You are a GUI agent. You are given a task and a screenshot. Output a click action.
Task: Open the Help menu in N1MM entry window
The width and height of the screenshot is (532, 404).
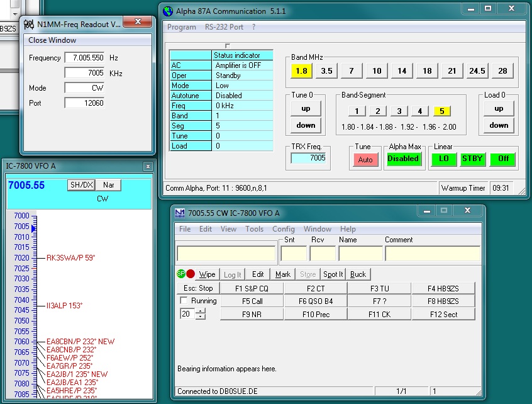pyautogui.click(x=348, y=229)
